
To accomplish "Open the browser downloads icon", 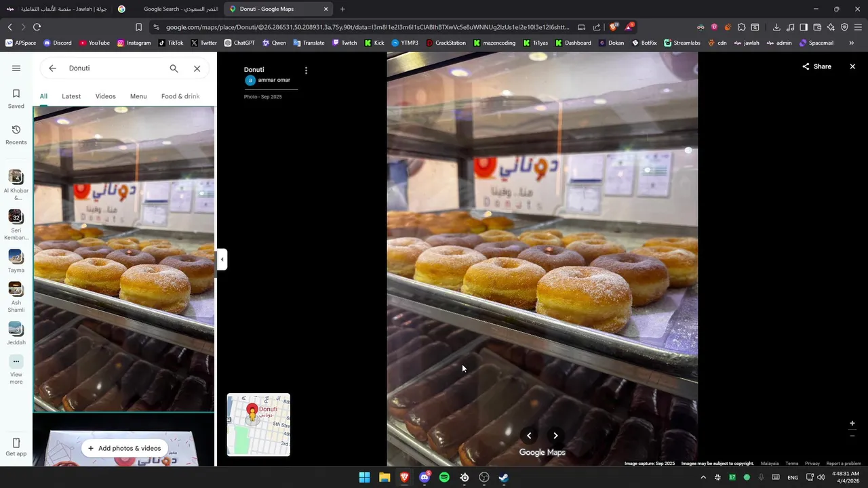I will point(776,27).
